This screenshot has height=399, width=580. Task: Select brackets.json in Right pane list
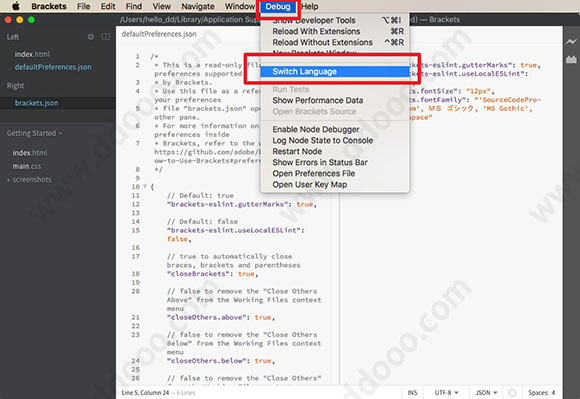36,103
